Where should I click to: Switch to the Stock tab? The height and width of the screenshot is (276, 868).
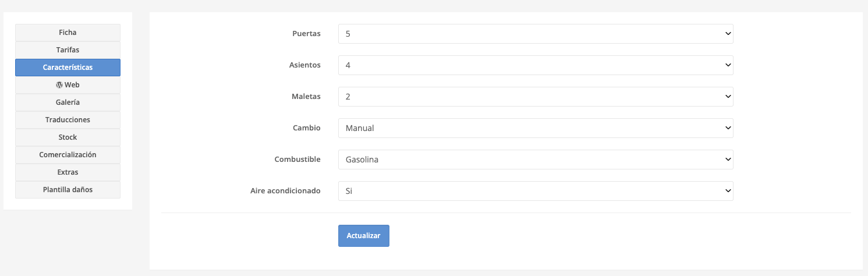point(68,137)
